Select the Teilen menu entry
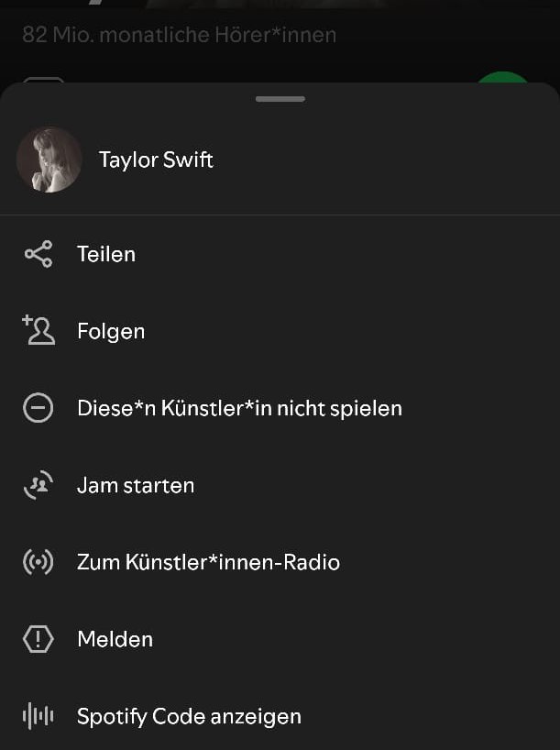The height and width of the screenshot is (750, 560). pos(106,254)
